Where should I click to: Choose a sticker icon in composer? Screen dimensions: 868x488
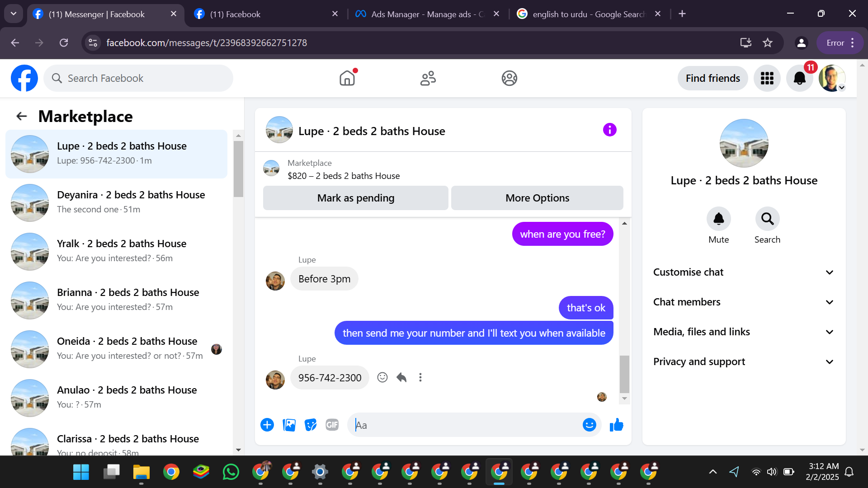pos(311,425)
